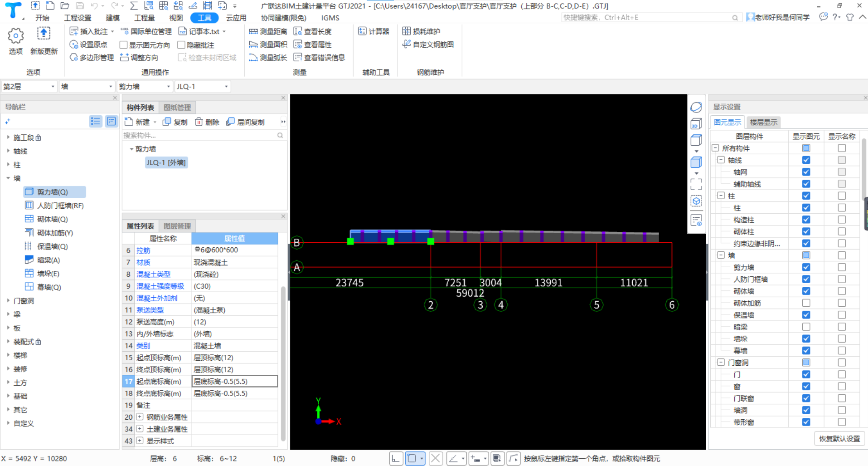Toggle 轴网 显示图元 checkbox

(x=806, y=172)
